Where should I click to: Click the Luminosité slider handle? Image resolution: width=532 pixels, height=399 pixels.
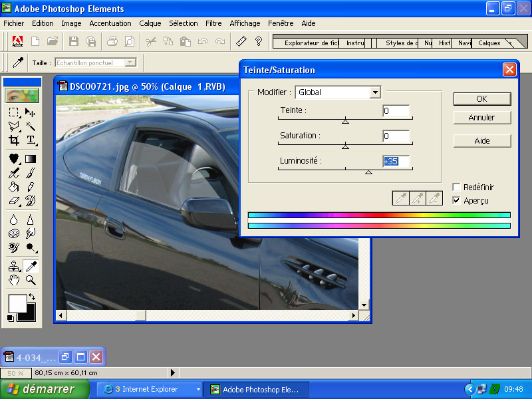(x=368, y=172)
